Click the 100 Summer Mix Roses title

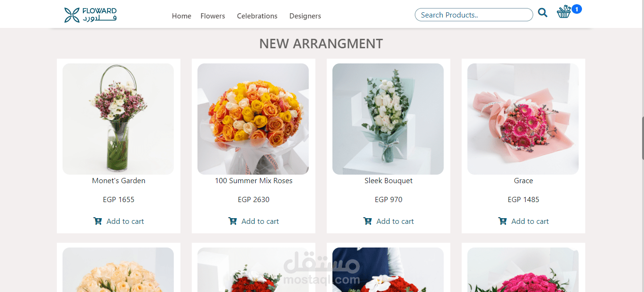(x=253, y=181)
